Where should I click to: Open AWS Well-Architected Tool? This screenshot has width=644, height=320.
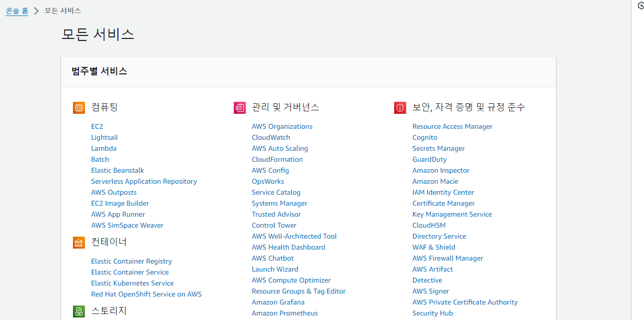(x=294, y=236)
